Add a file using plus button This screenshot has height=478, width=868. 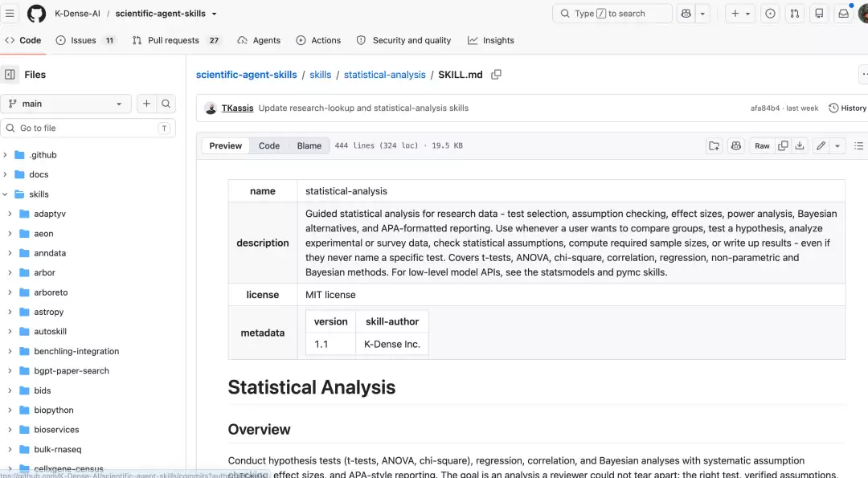pyautogui.click(x=146, y=104)
